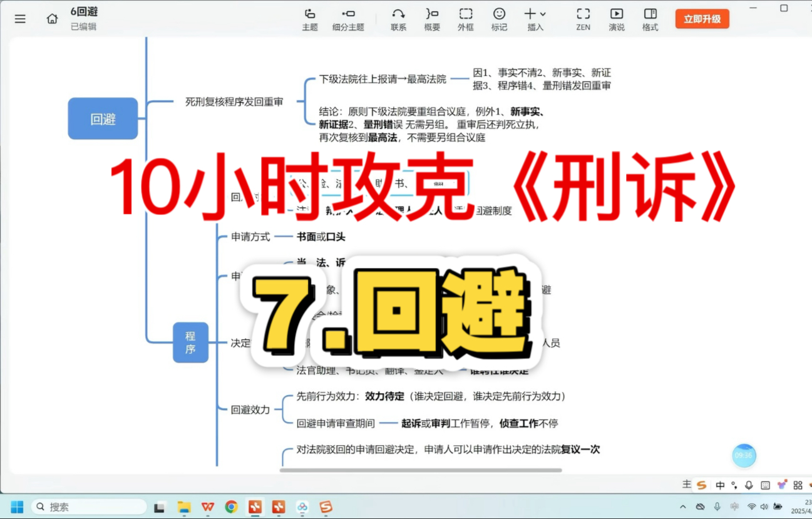Open Wi-Fi network settings in tray
This screenshot has width=812, height=519.
pos(751,506)
